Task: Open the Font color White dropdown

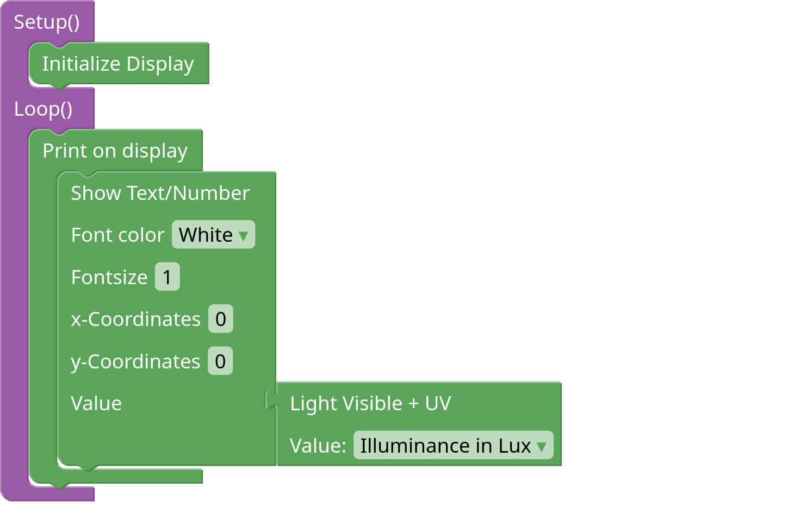Action: click(207, 235)
